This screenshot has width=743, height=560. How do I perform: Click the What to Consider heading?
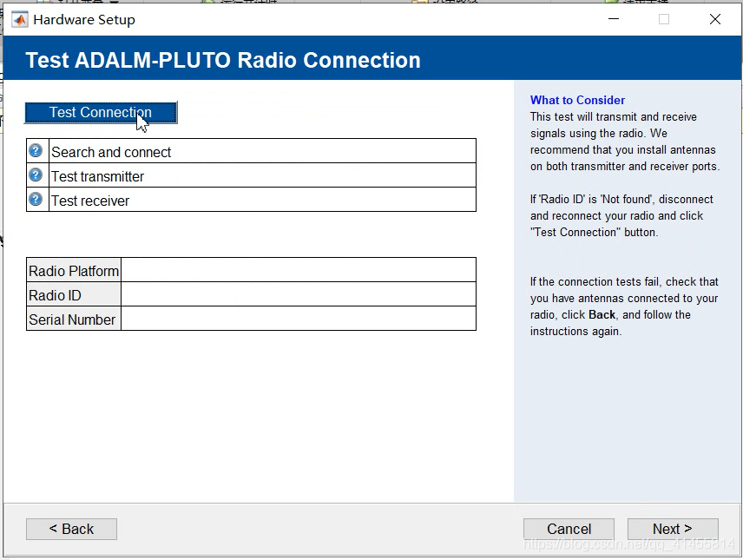(577, 100)
